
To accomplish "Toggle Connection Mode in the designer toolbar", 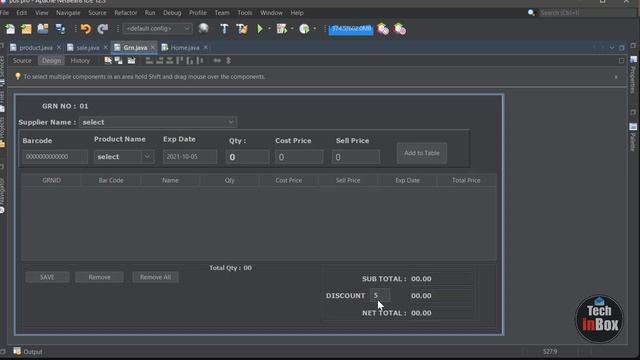I will tap(119, 60).
